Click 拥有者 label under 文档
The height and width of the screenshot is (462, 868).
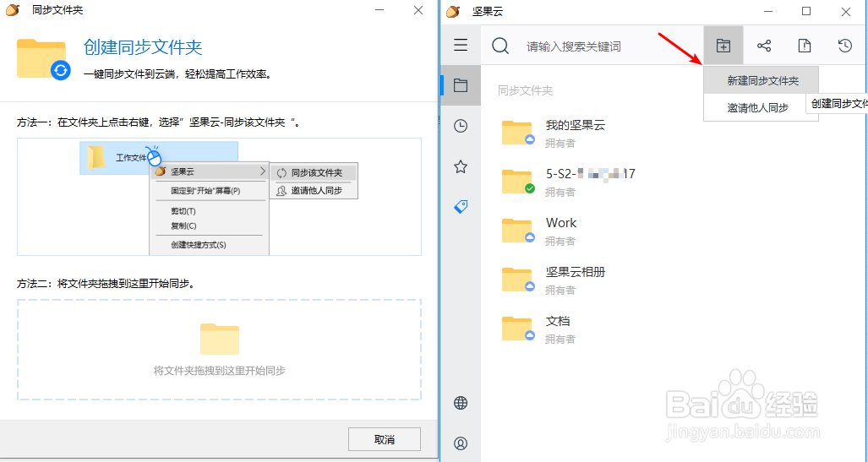[560, 340]
